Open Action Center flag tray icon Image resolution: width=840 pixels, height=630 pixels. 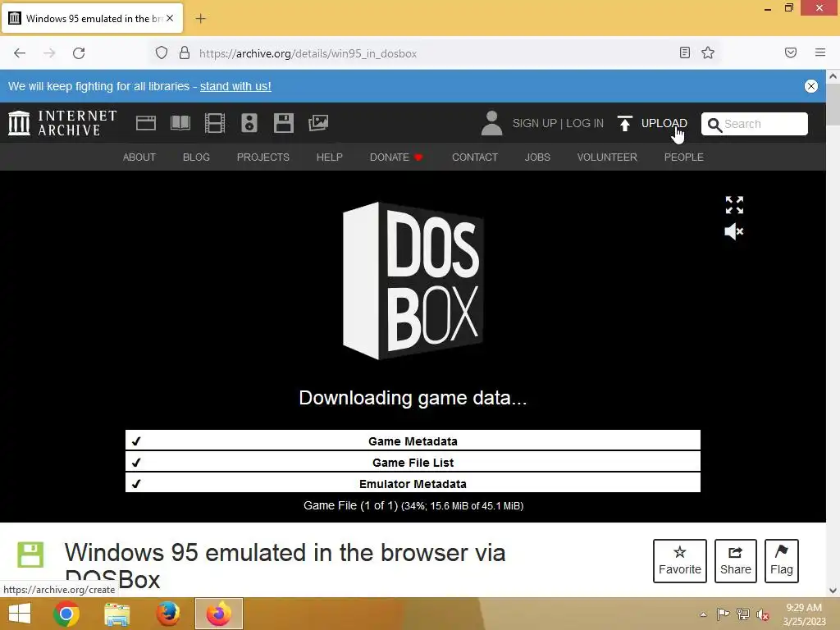coord(723,614)
